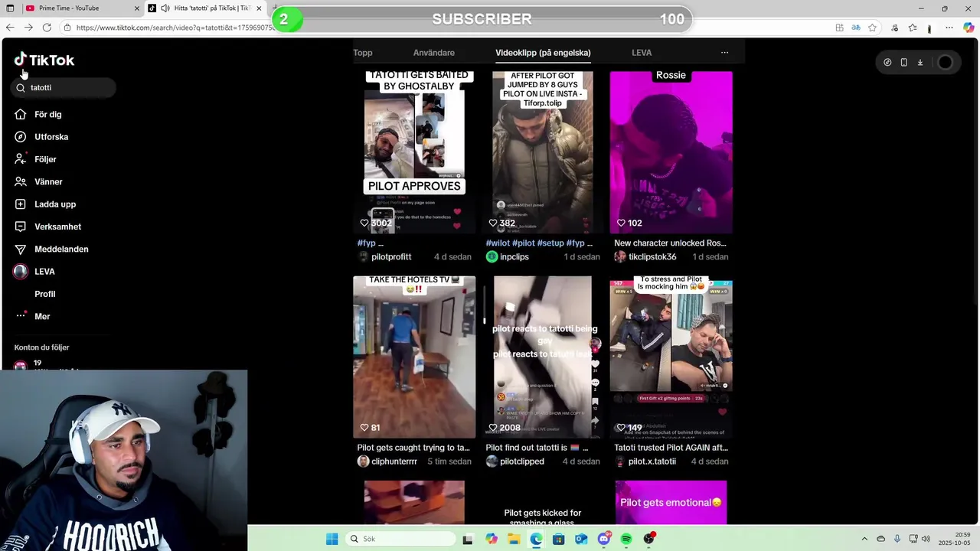Open the pilot reacts to tatotti video

coord(543,357)
